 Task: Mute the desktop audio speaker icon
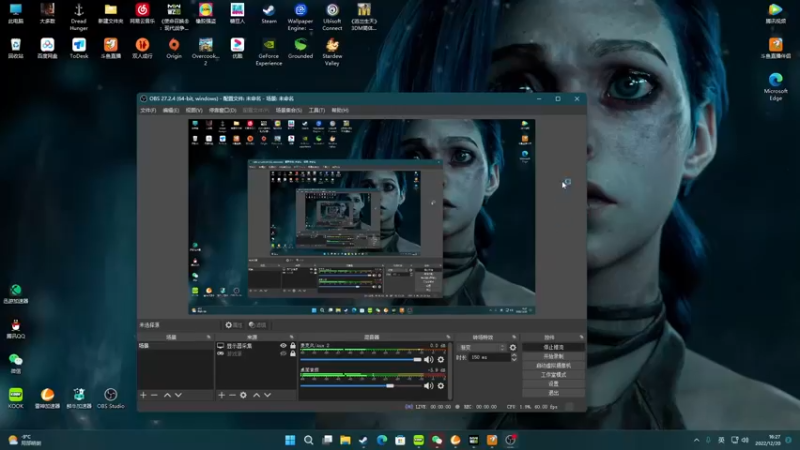[429, 386]
